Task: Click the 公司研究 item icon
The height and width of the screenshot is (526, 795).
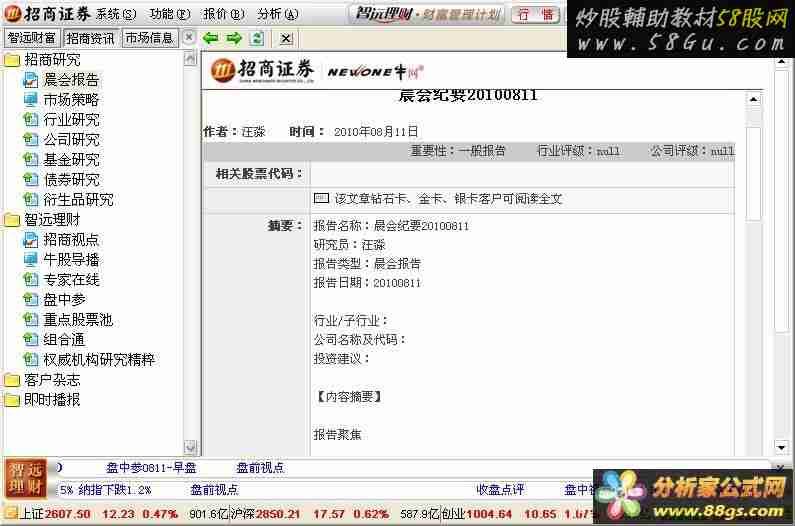Action: (x=30, y=139)
